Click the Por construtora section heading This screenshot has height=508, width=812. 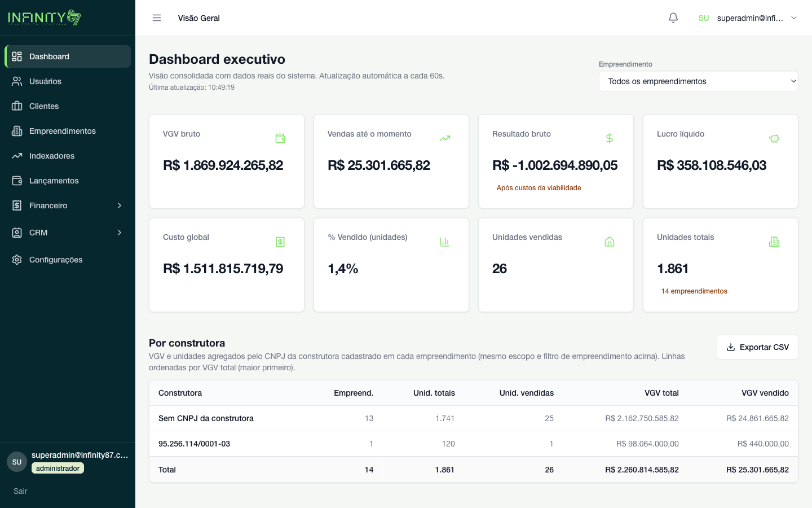(x=187, y=343)
